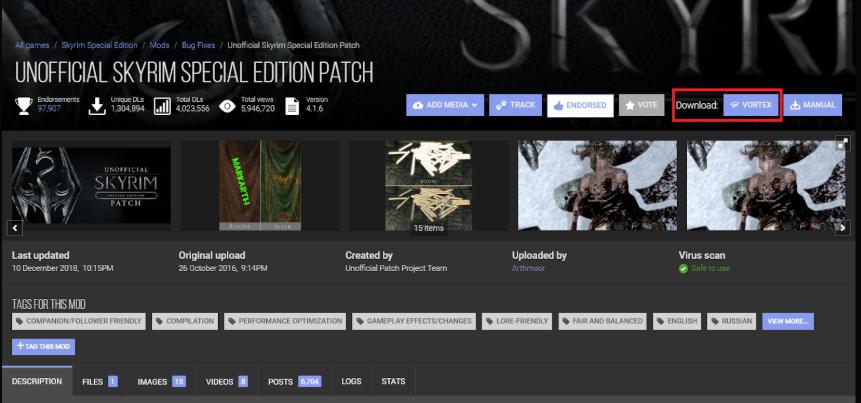Show next gallery images with right arrow

(842, 228)
